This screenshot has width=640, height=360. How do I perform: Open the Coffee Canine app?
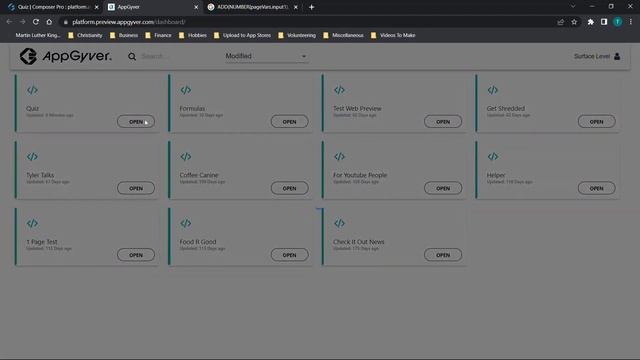(x=289, y=188)
